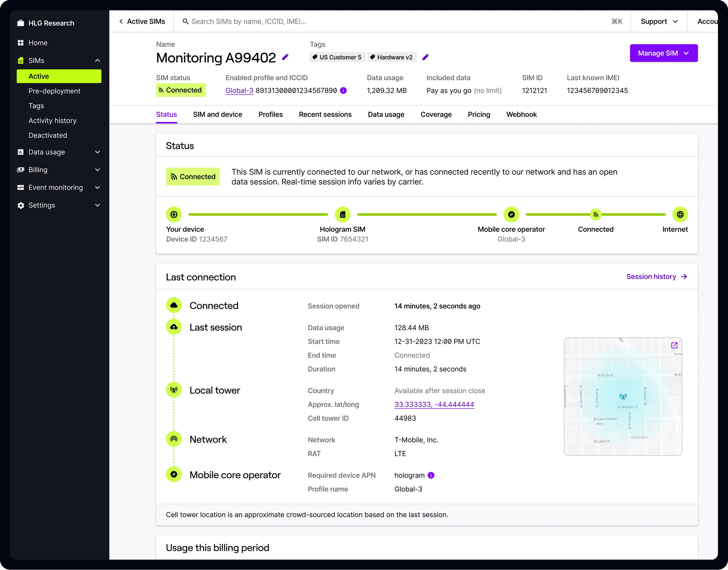Open the Recent sessions tab
Viewport: 728px width, 570px height.
tap(325, 115)
